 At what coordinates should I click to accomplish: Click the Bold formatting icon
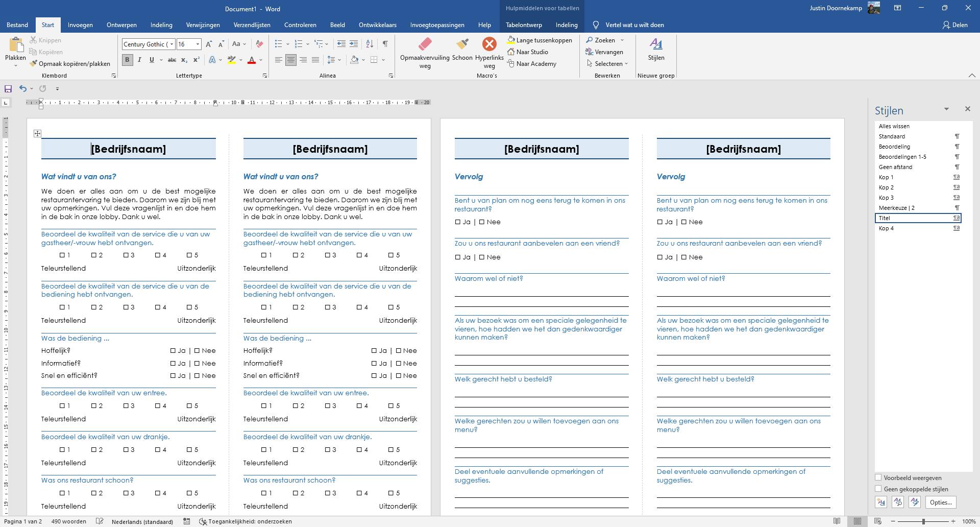coord(127,60)
